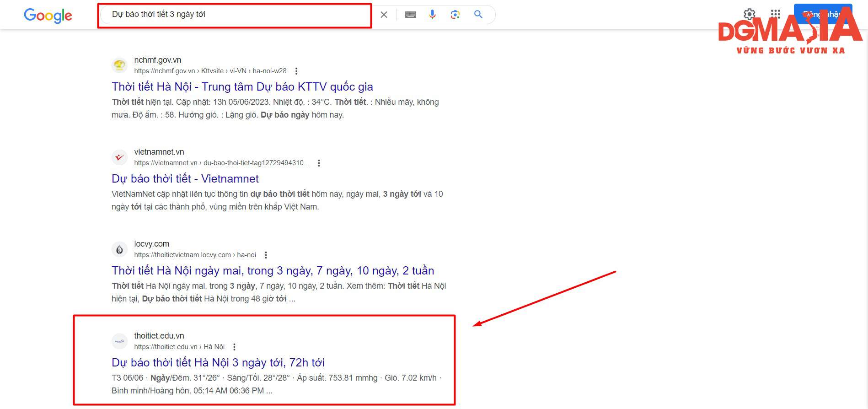Open 'Dự báo thời tiết Hà Nội 3 ngày tới, 72h tới'
The height and width of the screenshot is (409, 868).
(x=218, y=362)
